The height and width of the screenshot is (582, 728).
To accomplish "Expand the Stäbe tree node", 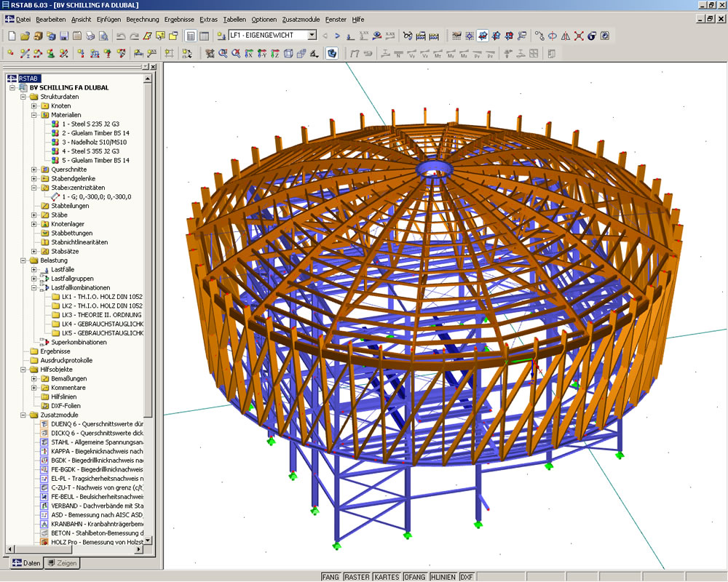I will pyautogui.click(x=34, y=215).
